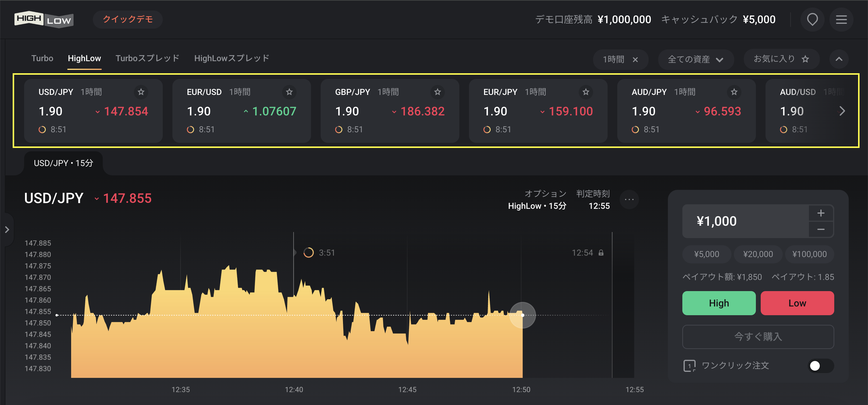Image resolution: width=868 pixels, height=405 pixels.
Task: Expand the left side panel arrow
Action: pos(7,230)
